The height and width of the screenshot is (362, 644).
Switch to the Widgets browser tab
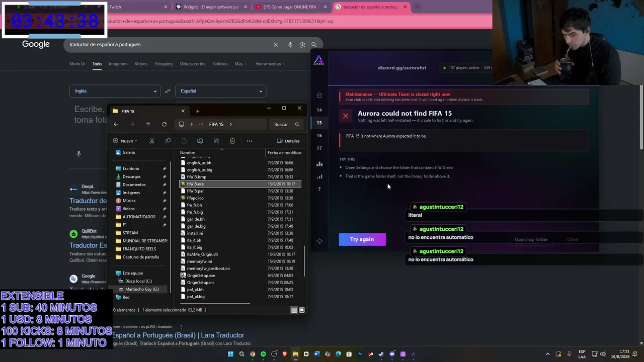pos(211,7)
